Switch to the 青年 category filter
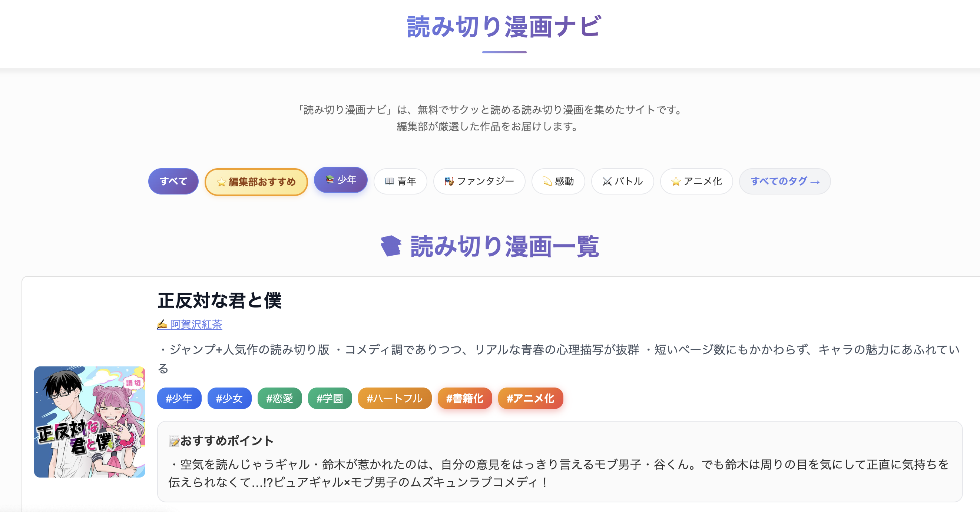Screen dimensions: 980x512 (400, 182)
